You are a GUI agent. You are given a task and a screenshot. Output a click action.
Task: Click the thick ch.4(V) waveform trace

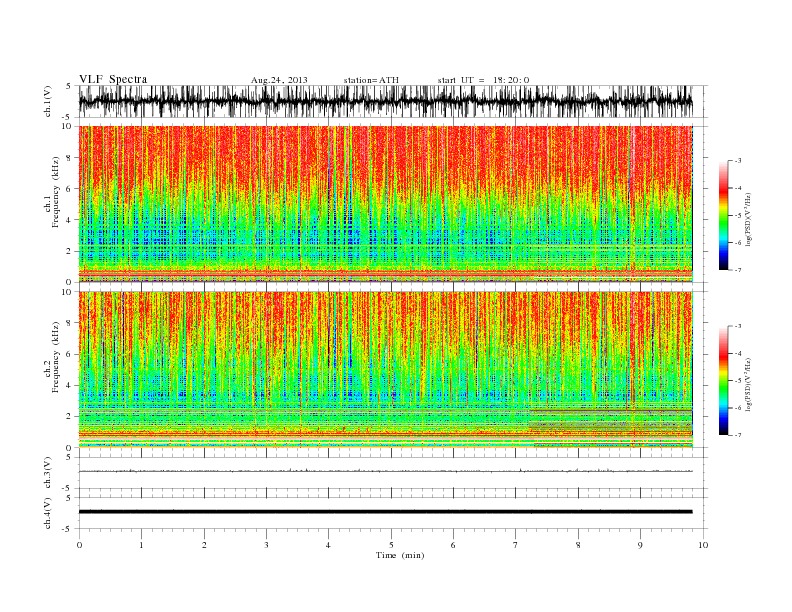[x=385, y=512]
